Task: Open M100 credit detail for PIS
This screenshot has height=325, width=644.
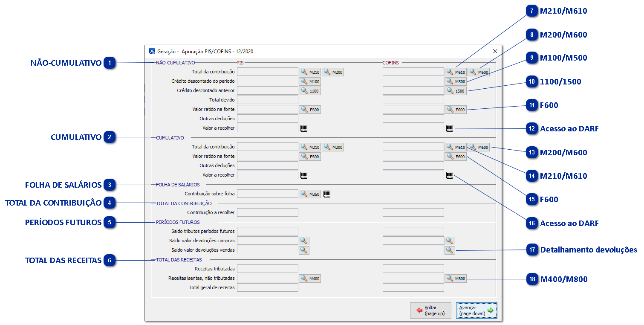Action: pyautogui.click(x=310, y=81)
